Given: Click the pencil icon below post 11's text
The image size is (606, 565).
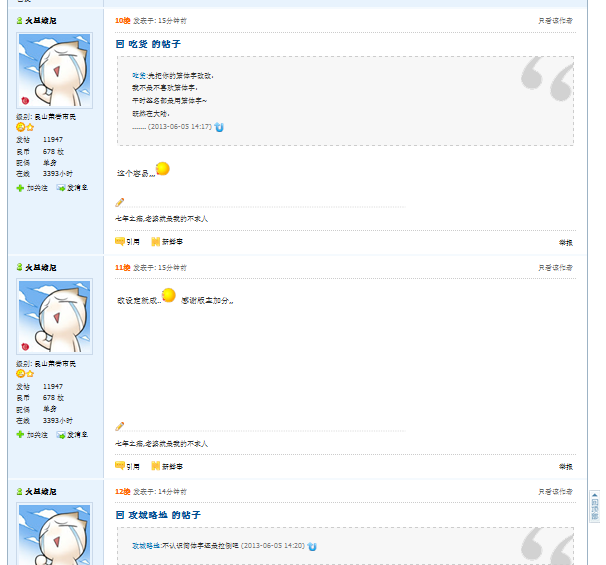Looking at the screenshot, I should pos(120,426).
